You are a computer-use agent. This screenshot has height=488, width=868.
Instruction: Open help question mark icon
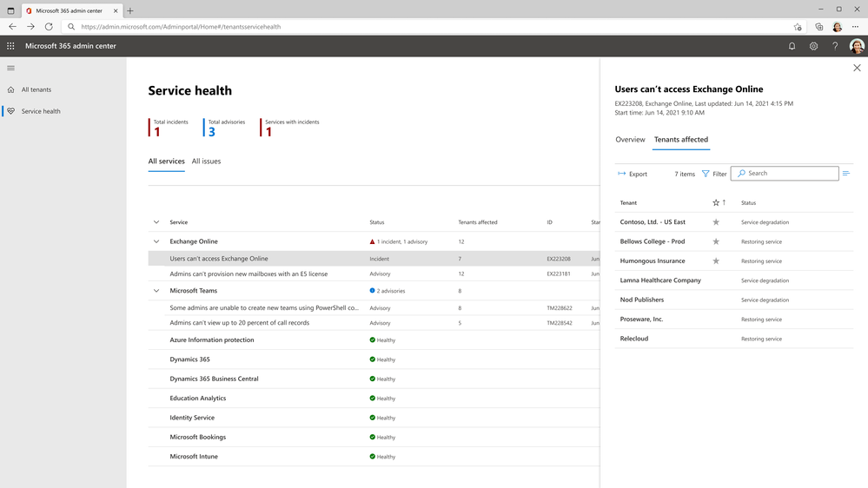(835, 47)
